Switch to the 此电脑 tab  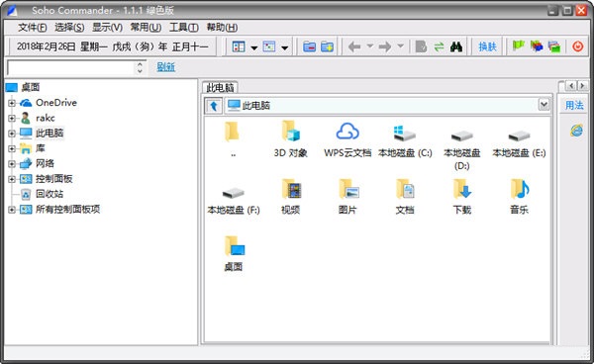pos(220,88)
